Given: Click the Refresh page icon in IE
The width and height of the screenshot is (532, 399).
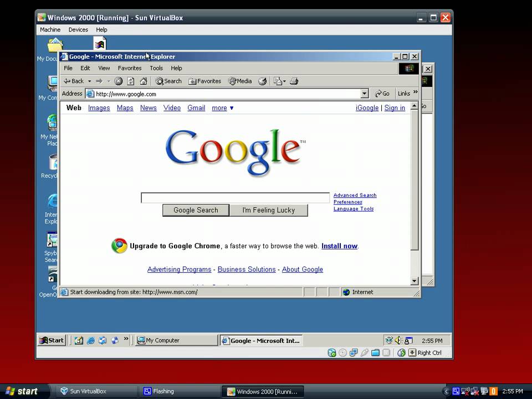Looking at the screenshot, I should (x=131, y=81).
